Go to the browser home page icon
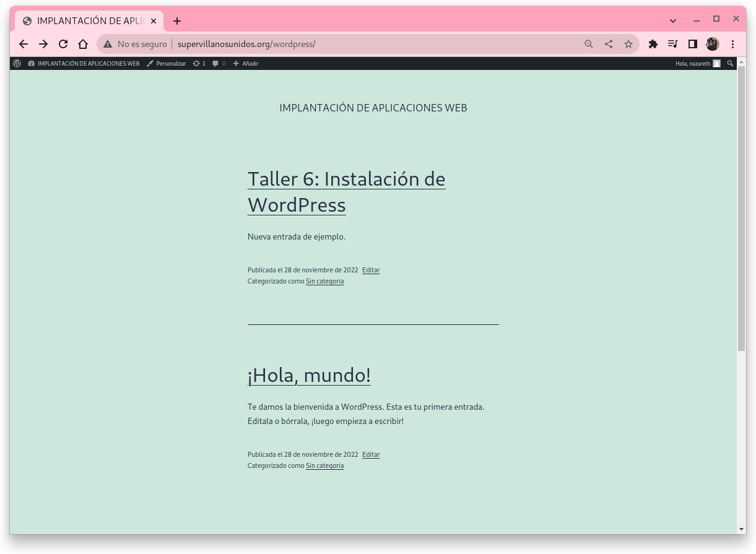The width and height of the screenshot is (756, 554). click(x=82, y=44)
